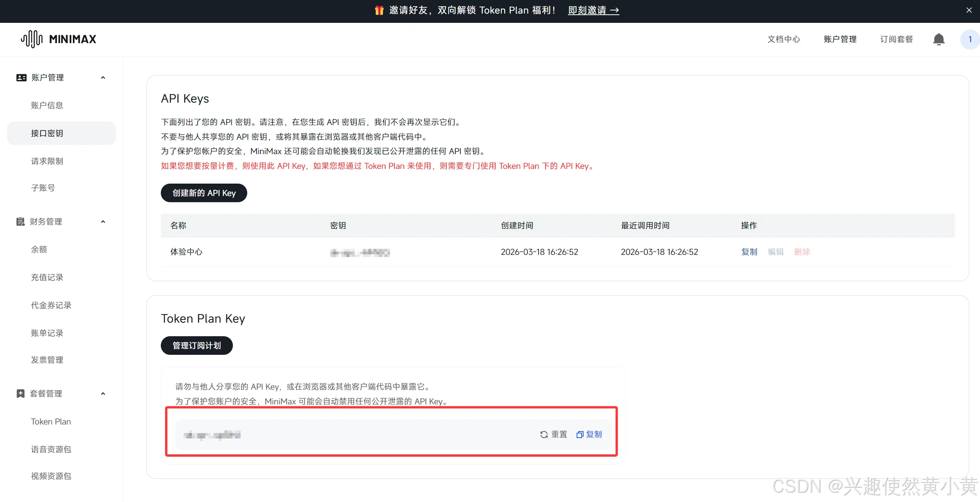Click the 即刻邀请 link in the banner

tap(593, 10)
